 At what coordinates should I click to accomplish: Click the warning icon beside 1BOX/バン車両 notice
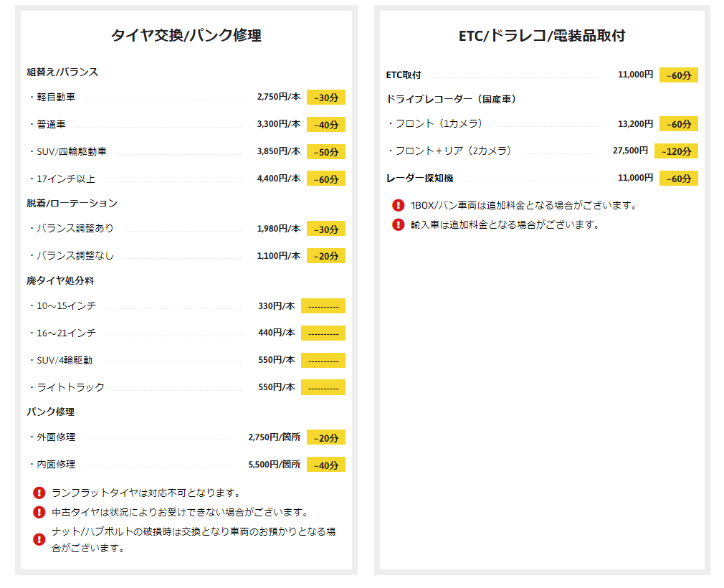(x=399, y=205)
